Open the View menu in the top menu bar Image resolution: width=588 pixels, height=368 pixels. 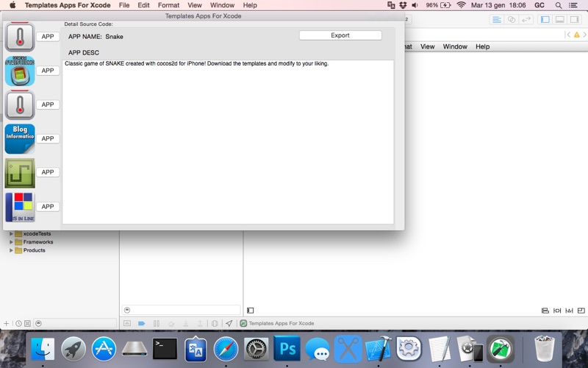click(195, 5)
